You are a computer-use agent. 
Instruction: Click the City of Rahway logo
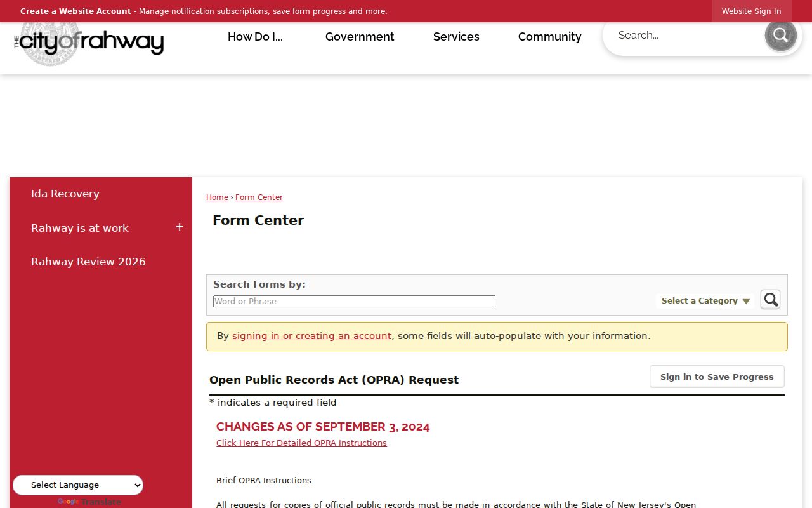pos(89,43)
